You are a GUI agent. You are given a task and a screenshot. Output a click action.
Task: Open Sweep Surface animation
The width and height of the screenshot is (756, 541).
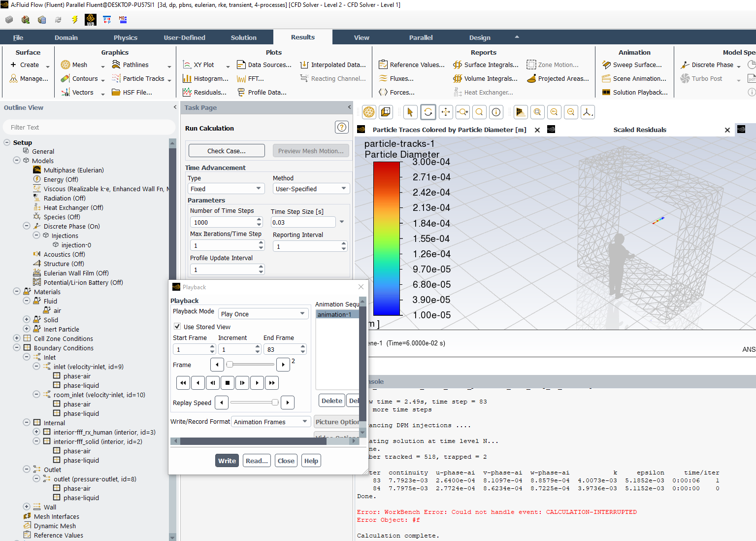click(x=632, y=65)
